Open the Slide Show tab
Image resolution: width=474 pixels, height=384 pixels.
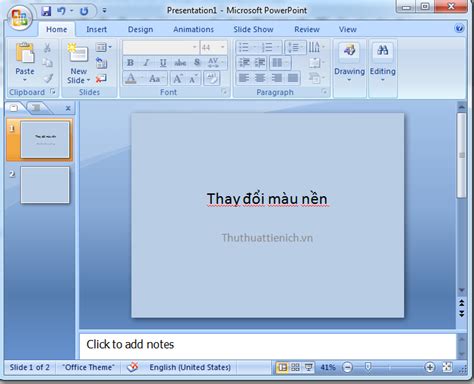[x=253, y=29]
